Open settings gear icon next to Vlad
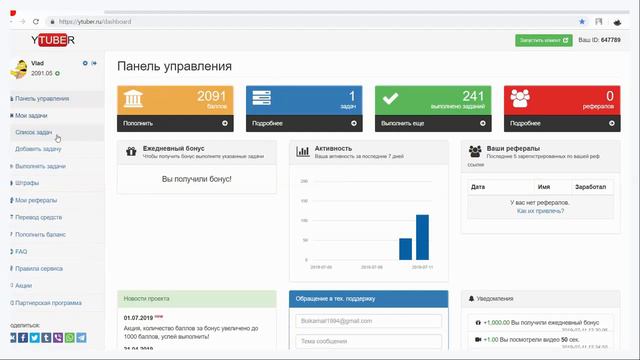This screenshot has width=640, height=360. (x=85, y=63)
